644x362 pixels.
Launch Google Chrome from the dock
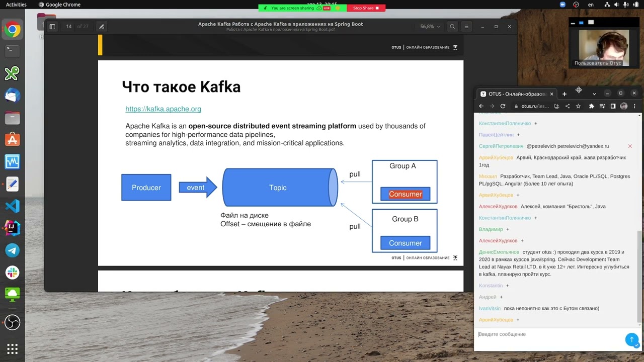12,30
